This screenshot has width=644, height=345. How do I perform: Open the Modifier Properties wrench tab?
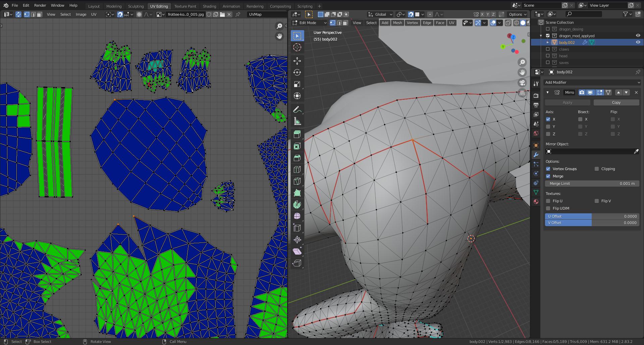click(x=536, y=154)
